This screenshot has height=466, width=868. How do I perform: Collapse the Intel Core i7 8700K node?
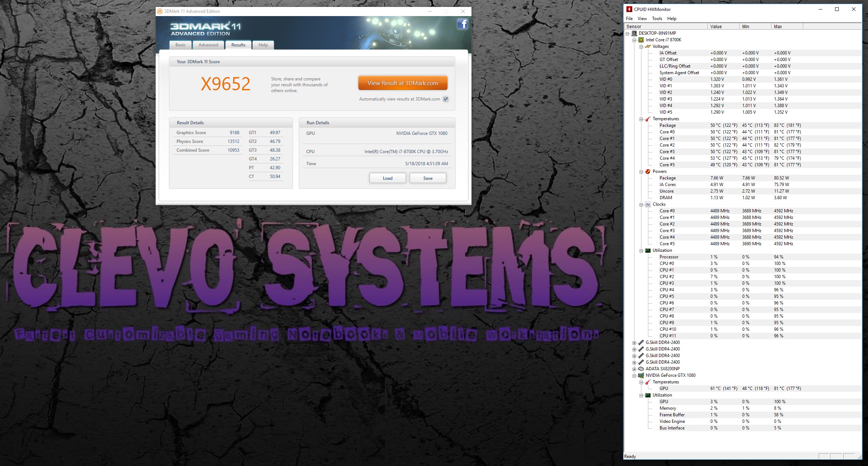pyautogui.click(x=634, y=40)
